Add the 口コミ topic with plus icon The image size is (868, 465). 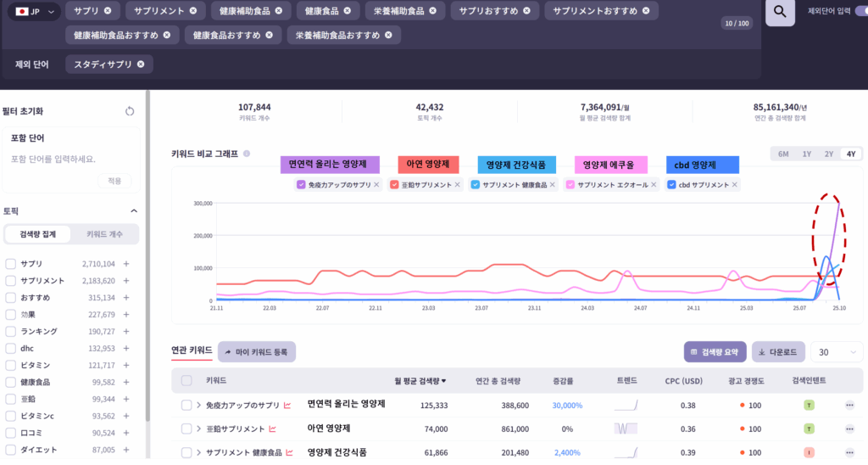(126, 433)
